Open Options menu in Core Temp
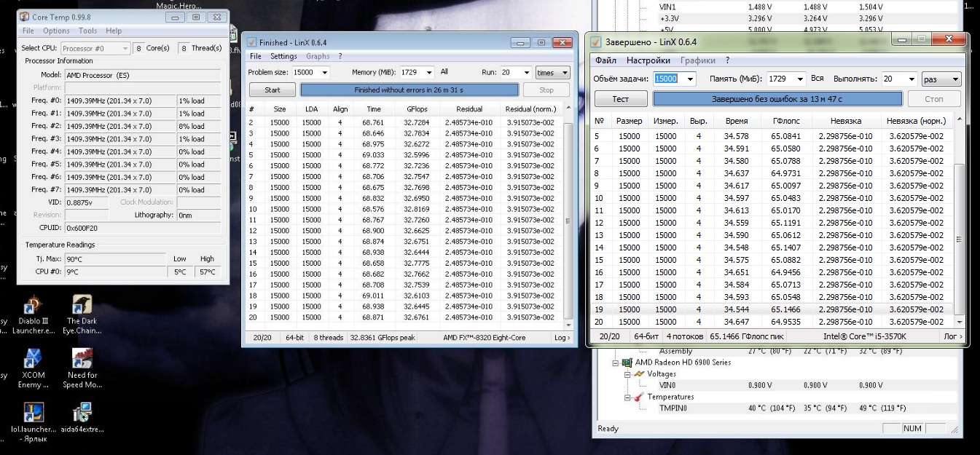This screenshot has width=980, height=455. pos(56,31)
